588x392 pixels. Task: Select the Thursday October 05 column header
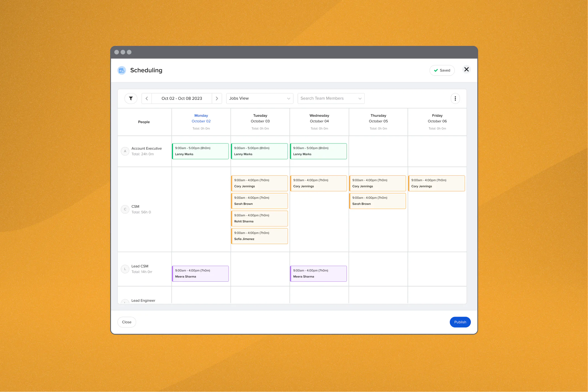(x=378, y=122)
